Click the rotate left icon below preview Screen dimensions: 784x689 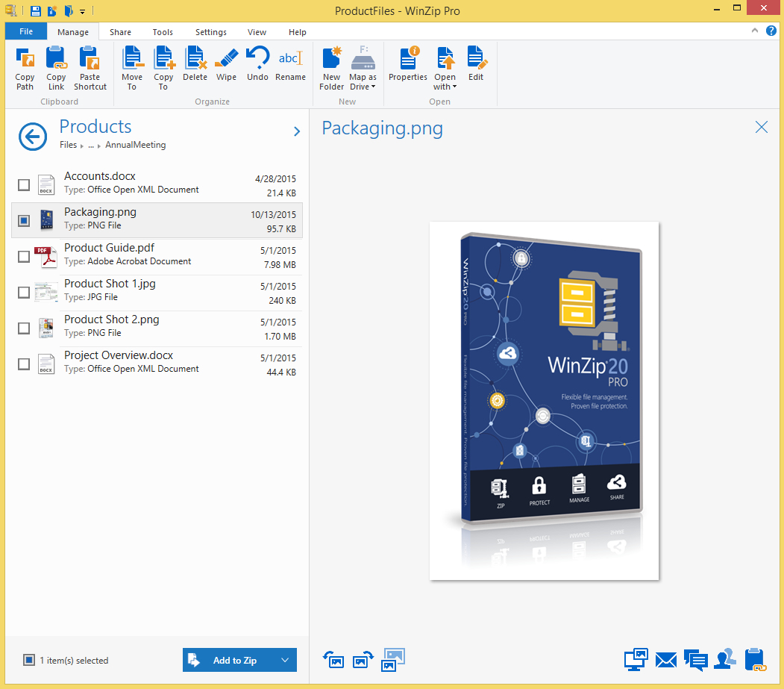click(x=333, y=660)
